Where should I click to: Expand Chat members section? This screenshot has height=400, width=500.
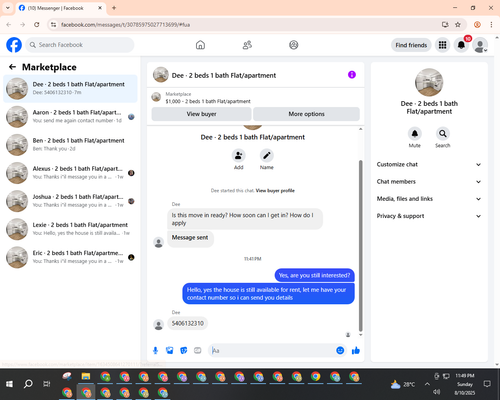429,182
